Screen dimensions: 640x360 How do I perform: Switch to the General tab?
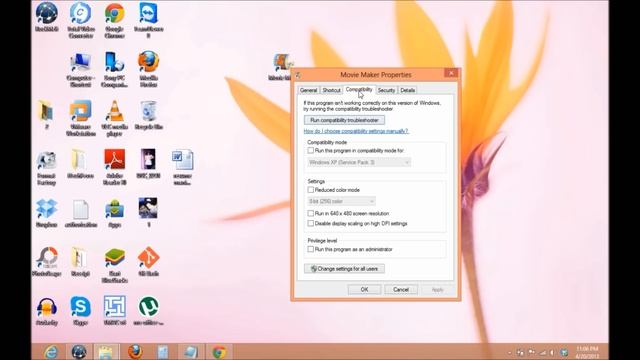point(308,90)
